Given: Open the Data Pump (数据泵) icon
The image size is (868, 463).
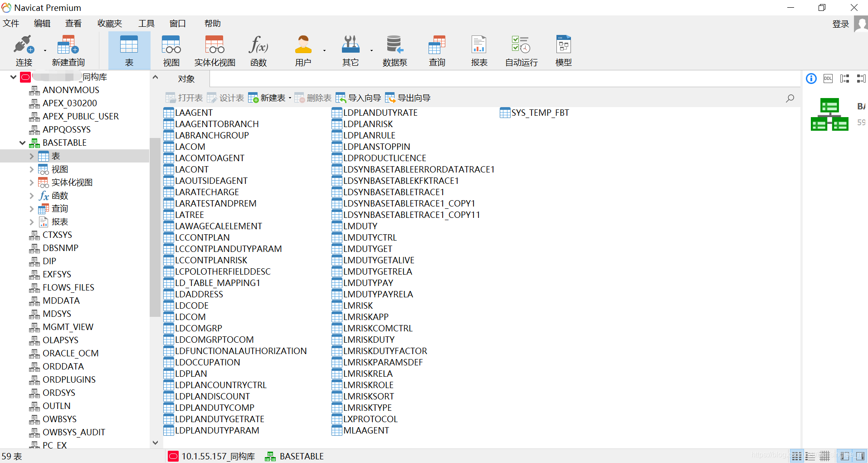Looking at the screenshot, I should point(395,50).
